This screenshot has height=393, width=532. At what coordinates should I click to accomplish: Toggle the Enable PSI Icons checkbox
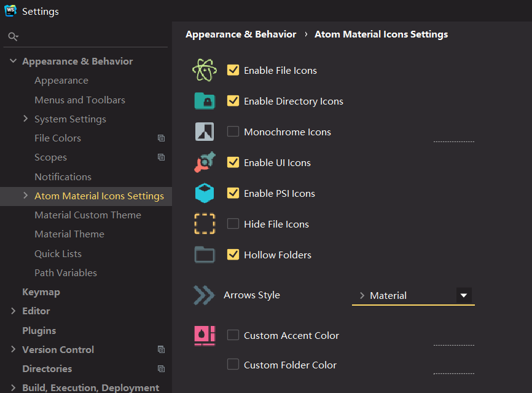(x=233, y=193)
